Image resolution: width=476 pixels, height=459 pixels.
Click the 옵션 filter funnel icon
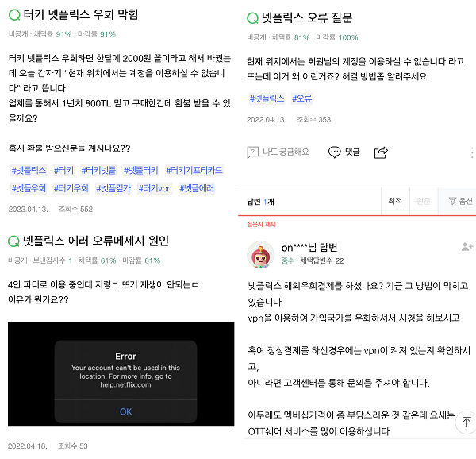pos(452,201)
